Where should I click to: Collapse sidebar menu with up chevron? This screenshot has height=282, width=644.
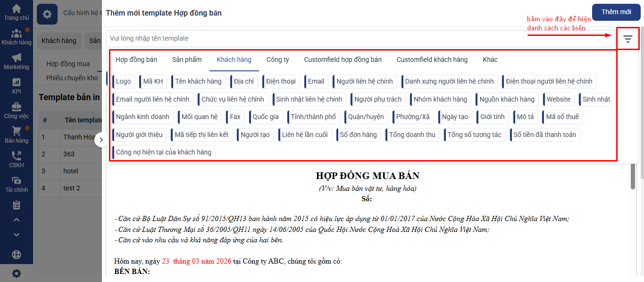click(x=17, y=220)
